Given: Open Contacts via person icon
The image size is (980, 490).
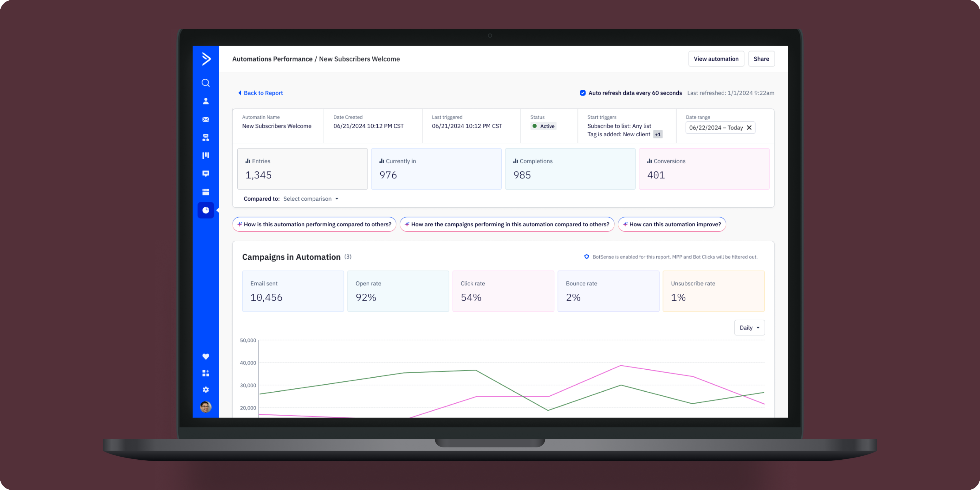Looking at the screenshot, I should [x=206, y=101].
